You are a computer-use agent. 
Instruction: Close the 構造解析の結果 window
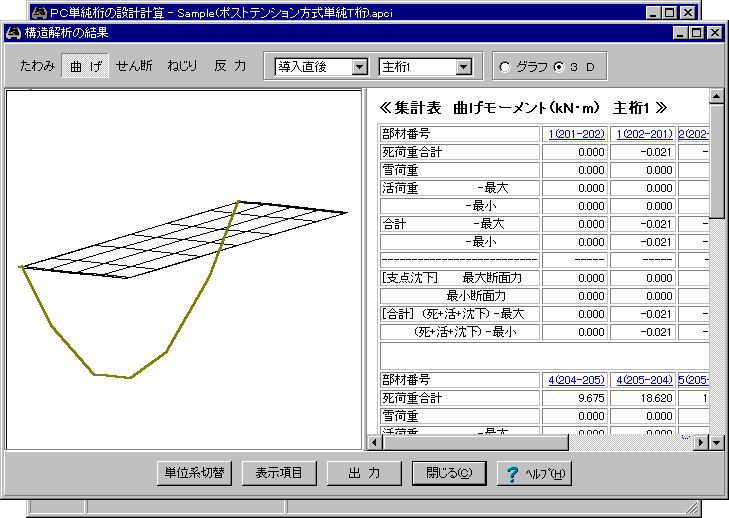(715, 33)
